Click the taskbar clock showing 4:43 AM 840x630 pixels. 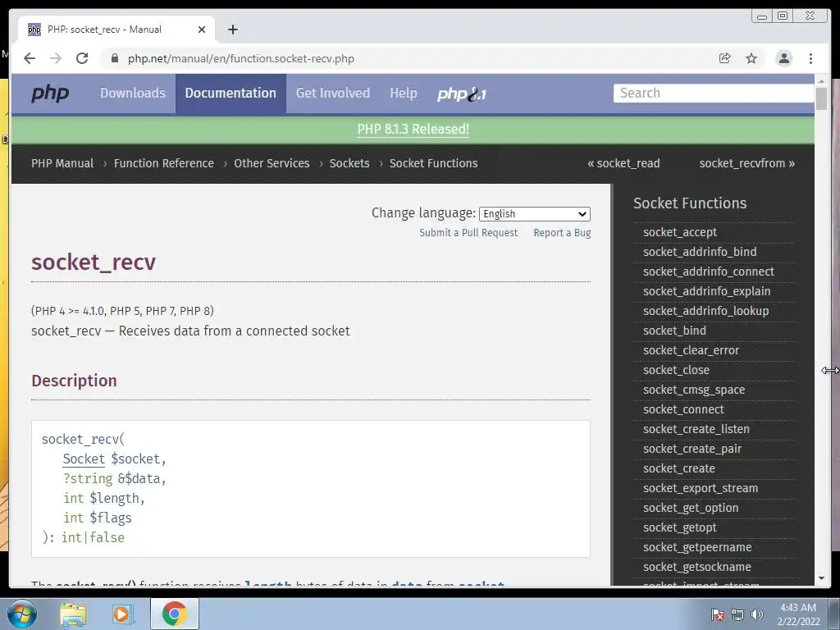click(x=798, y=614)
